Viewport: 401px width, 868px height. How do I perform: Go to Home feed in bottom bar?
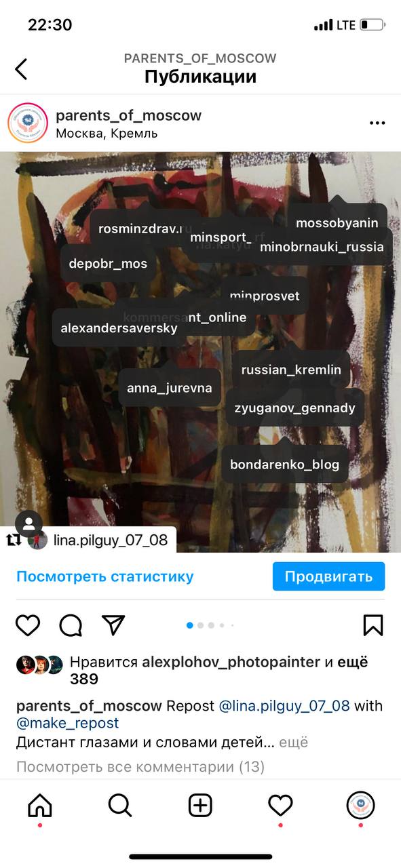(x=39, y=806)
